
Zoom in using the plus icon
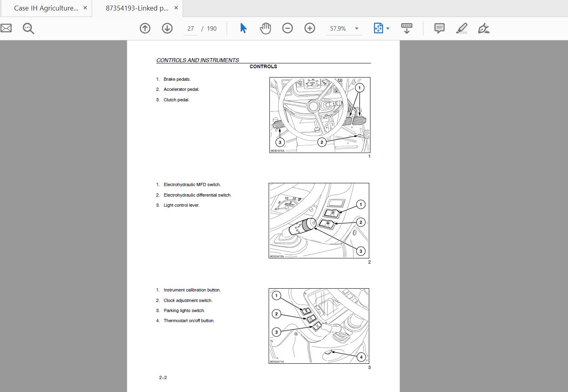coord(309,28)
